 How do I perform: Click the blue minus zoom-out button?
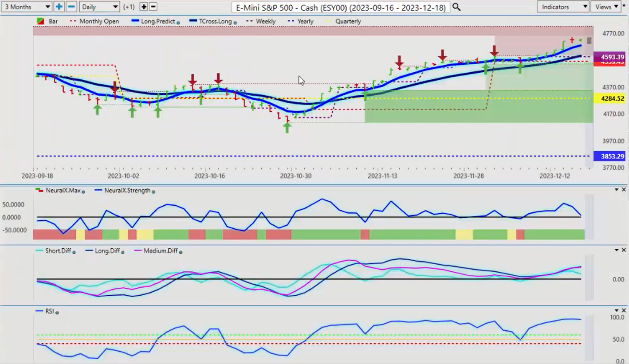click(x=71, y=7)
